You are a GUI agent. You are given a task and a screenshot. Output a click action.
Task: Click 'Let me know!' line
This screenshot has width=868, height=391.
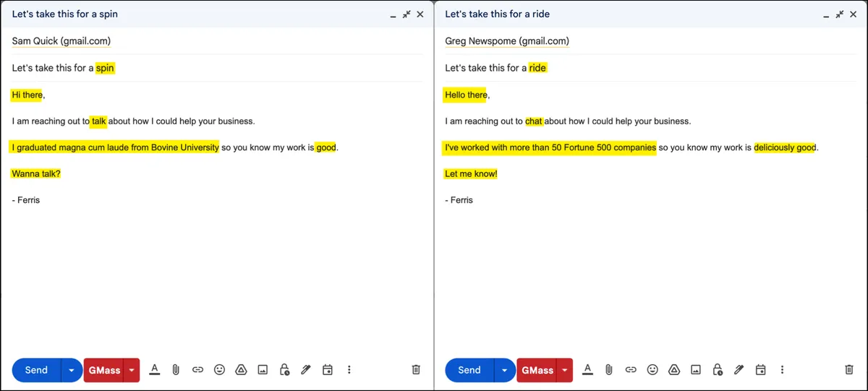(x=471, y=173)
